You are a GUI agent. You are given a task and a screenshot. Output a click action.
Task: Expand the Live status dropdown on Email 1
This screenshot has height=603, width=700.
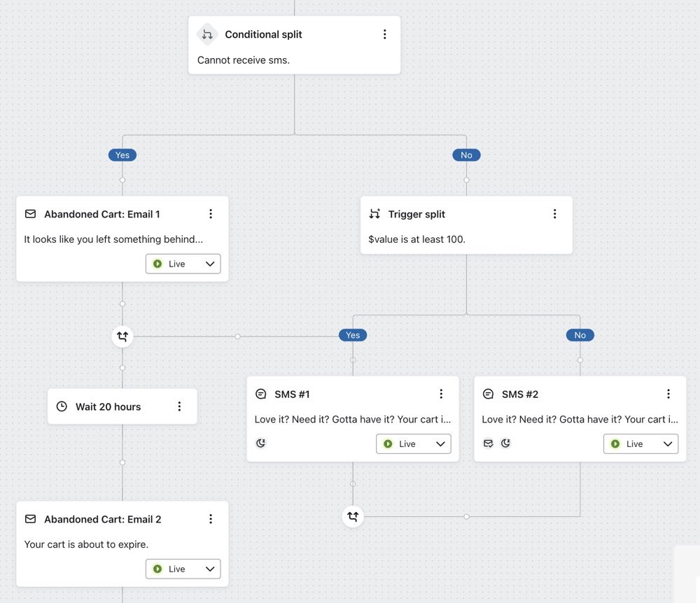pos(183,264)
